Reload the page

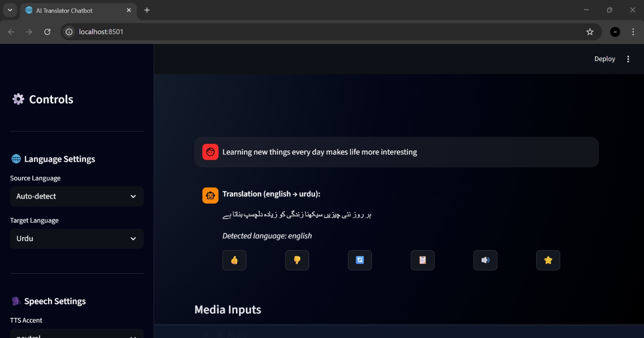click(47, 32)
